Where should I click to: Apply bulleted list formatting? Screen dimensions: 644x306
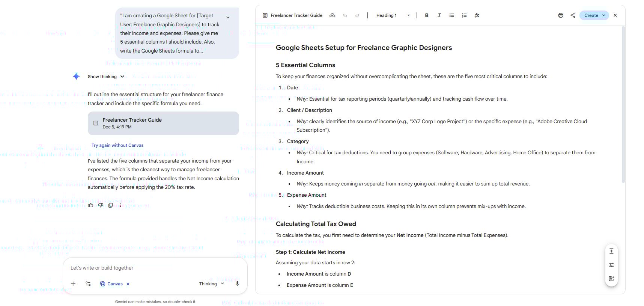point(452,15)
